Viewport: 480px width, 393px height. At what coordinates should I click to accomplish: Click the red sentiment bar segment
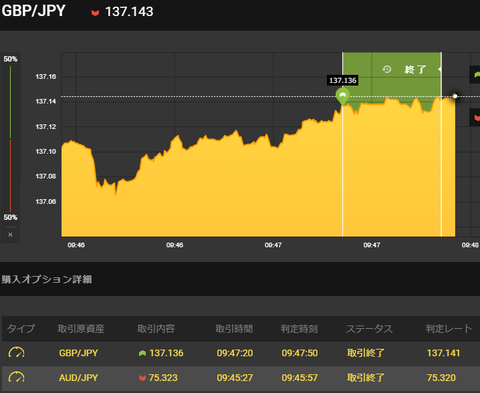[x=10, y=176]
